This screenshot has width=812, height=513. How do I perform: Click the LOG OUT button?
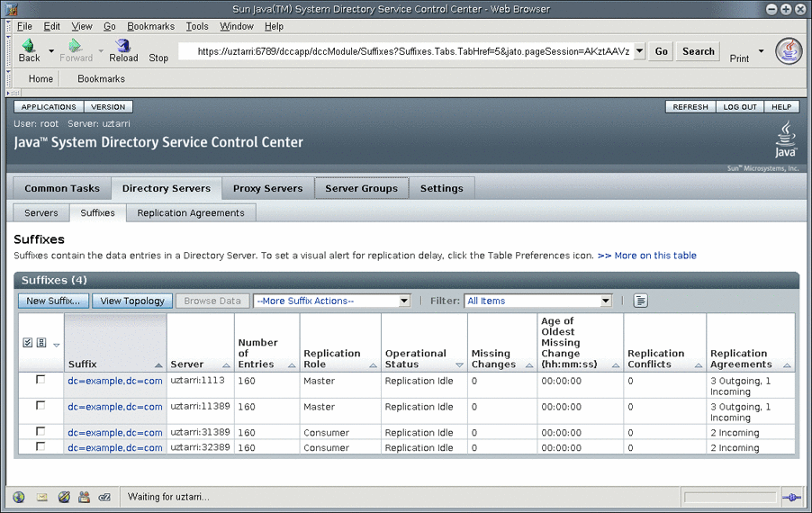tap(740, 106)
